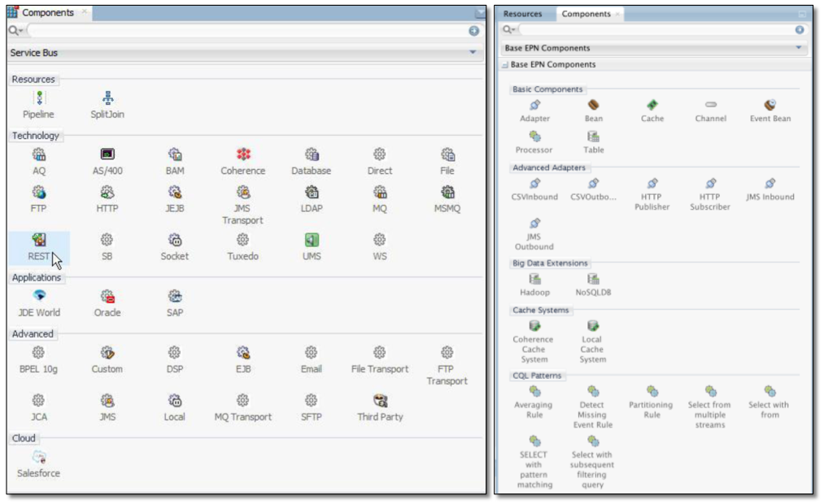Select the SplitJoin resource icon

pos(107,98)
